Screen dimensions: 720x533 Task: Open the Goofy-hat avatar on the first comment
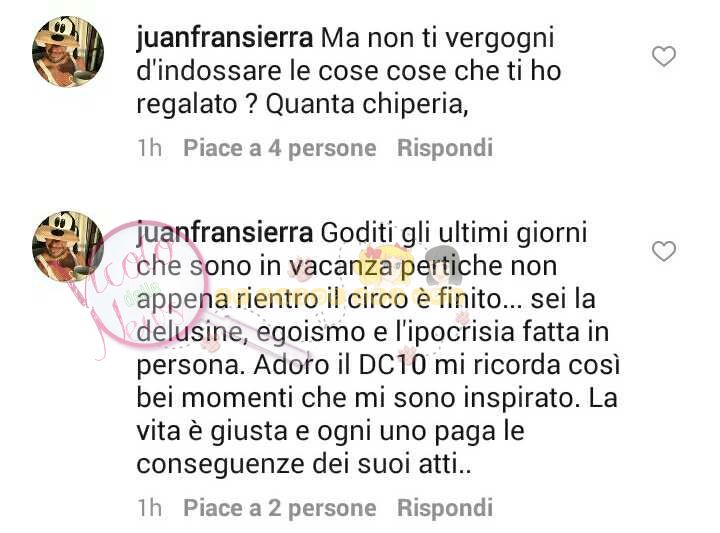68,51
